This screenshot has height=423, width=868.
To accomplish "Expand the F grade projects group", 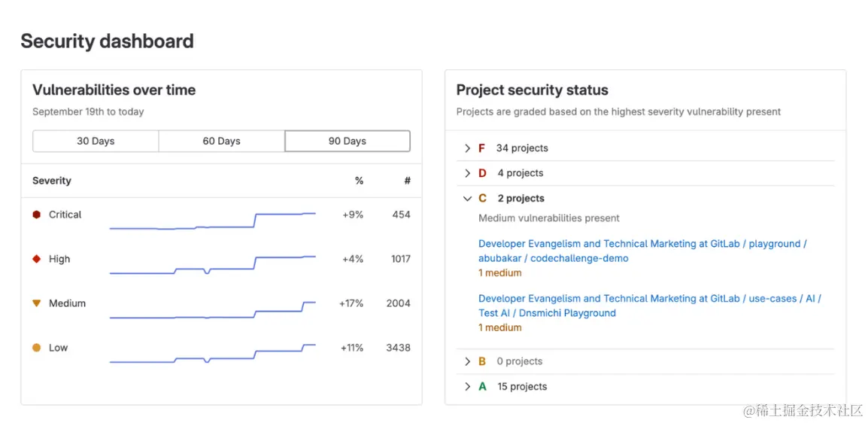I will coord(468,148).
